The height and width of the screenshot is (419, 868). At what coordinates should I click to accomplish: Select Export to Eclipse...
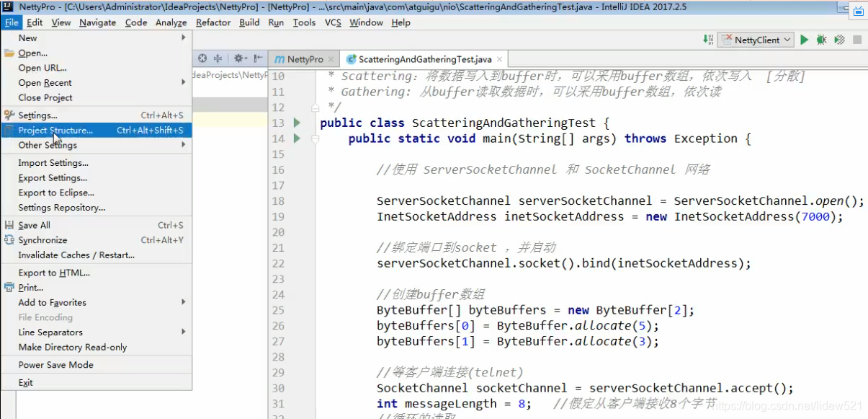[x=97, y=193]
